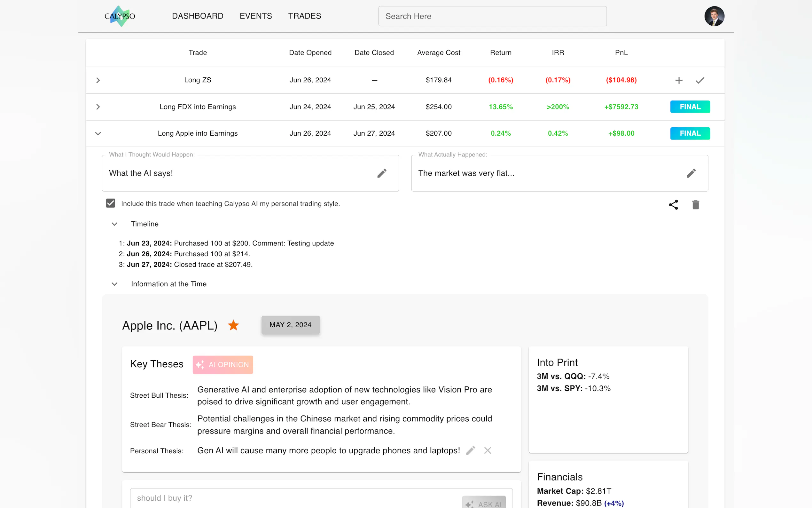The height and width of the screenshot is (508, 812).
Task: Open the DASHBOARD nav item
Action: [x=197, y=16]
